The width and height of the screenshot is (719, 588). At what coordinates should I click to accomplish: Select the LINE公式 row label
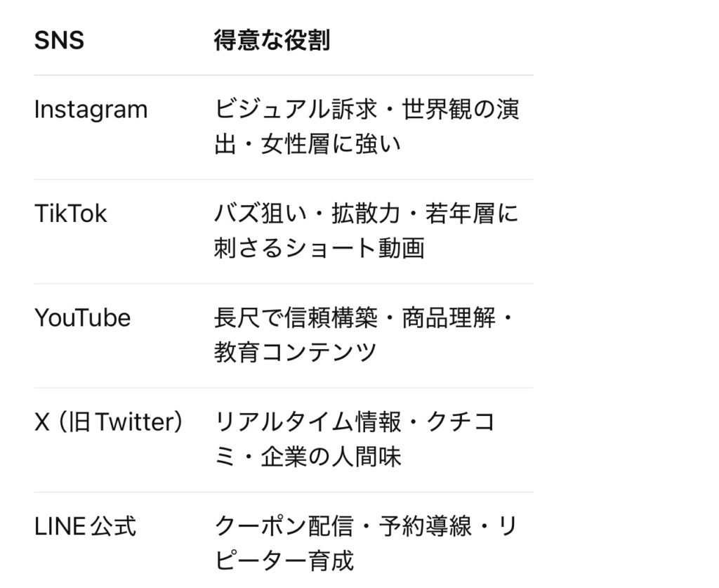click(x=85, y=525)
